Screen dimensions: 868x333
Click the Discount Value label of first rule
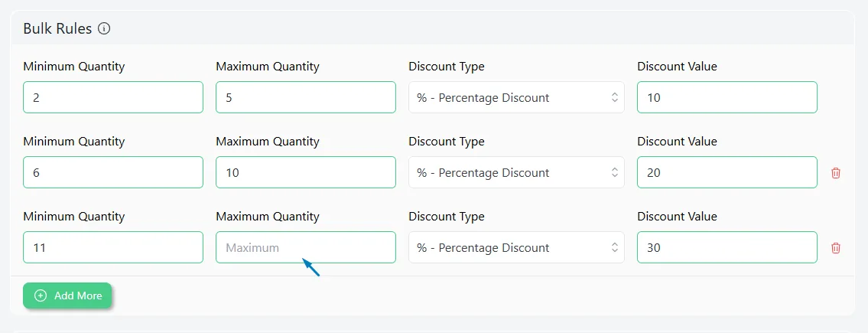[677, 67]
